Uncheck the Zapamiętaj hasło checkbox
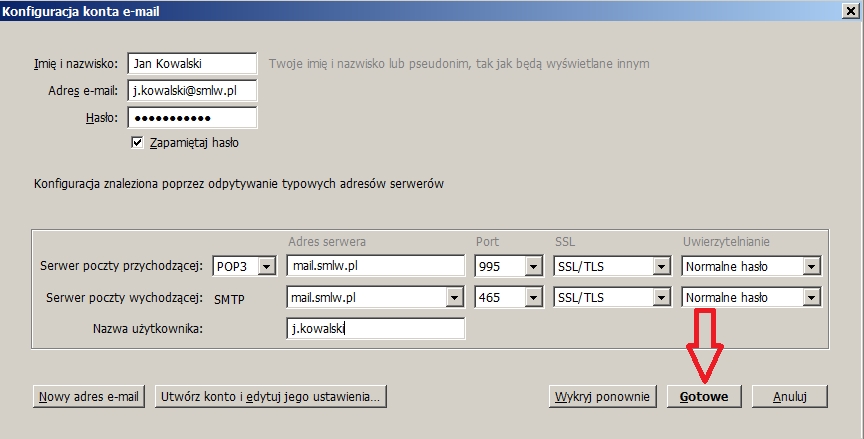 (x=138, y=143)
